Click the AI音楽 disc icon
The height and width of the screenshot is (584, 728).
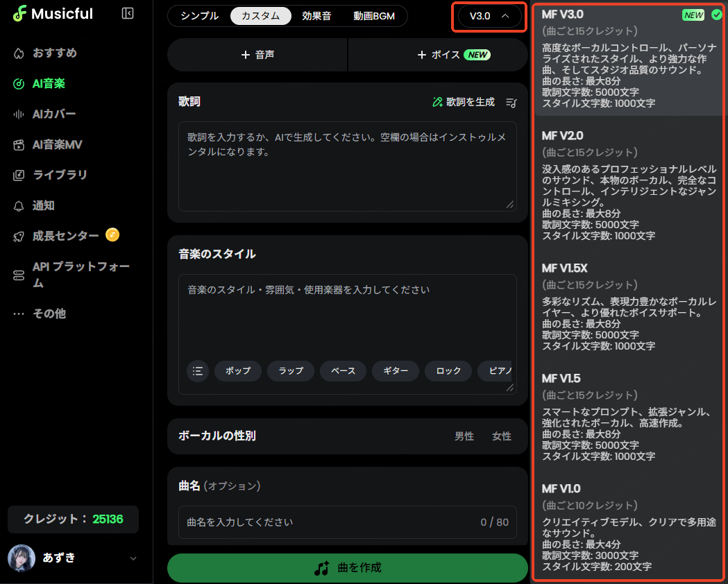tap(19, 84)
